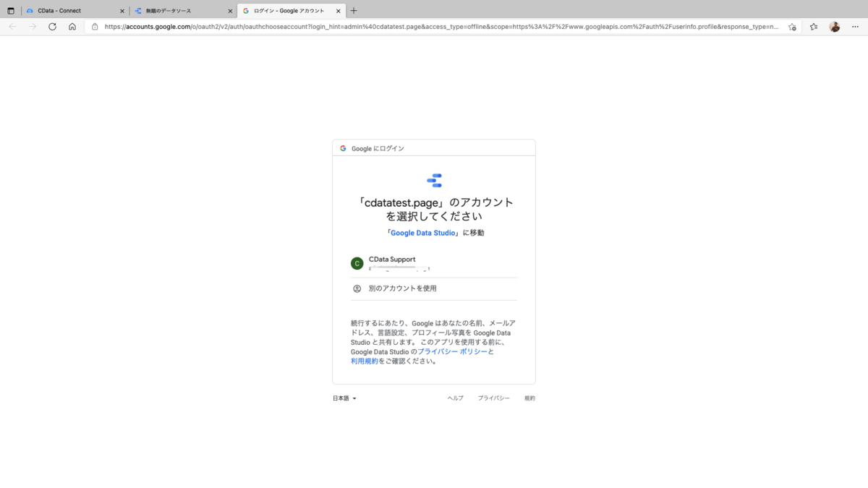Add this page to favorites
Screen dimensions: 868x488
792,26
